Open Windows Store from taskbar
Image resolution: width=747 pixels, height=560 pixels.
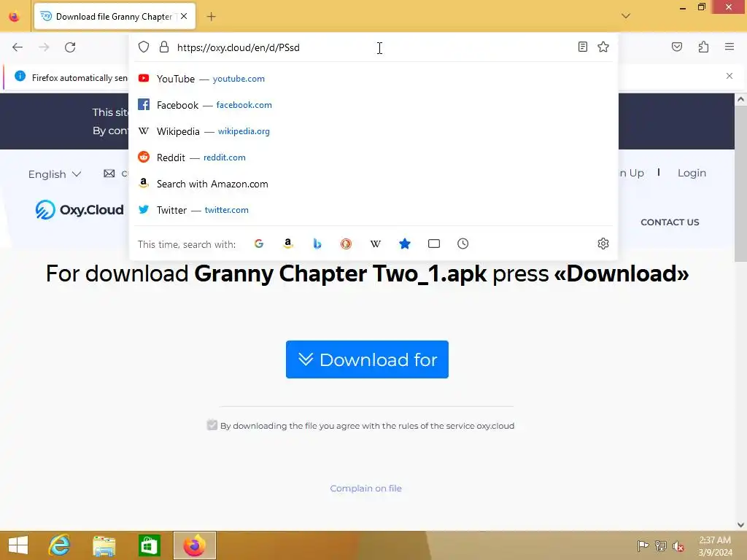[x=149, y=545]
